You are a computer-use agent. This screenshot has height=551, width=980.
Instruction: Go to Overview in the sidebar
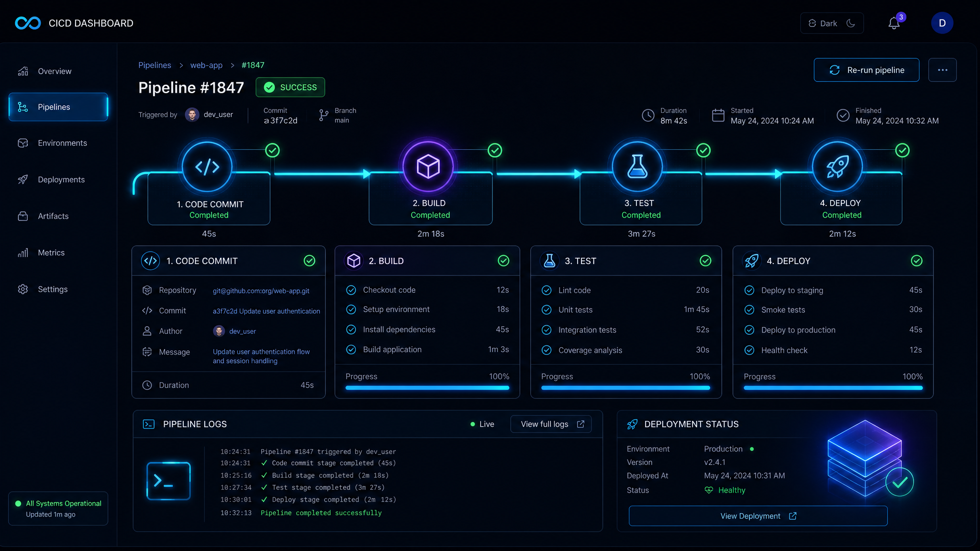coord(58,71)
